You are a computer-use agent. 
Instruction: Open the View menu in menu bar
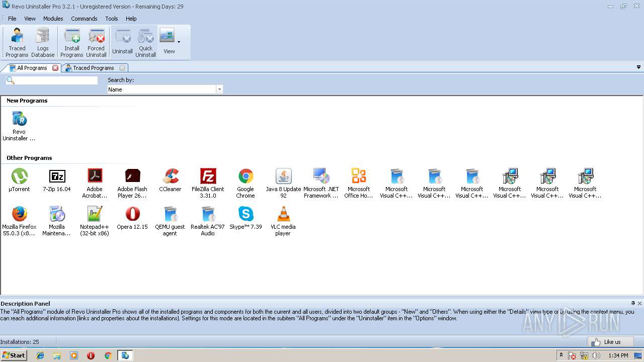[30, 19]
